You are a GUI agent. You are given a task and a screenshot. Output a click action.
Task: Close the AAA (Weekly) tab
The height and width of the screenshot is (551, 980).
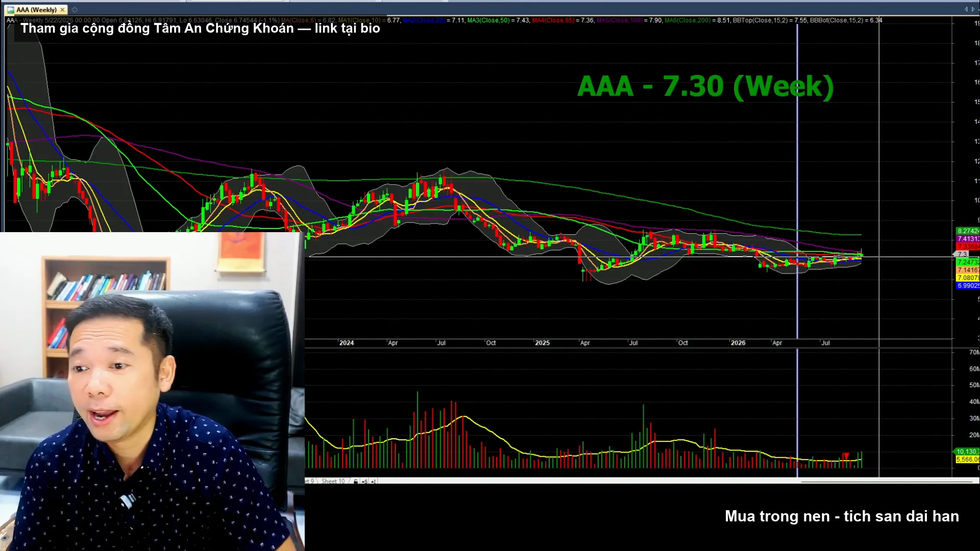tap(62, 10)
